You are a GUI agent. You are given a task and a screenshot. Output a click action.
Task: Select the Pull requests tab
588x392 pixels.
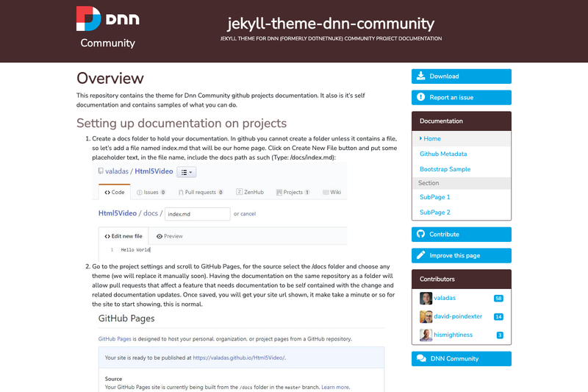[x=201, y=192]
